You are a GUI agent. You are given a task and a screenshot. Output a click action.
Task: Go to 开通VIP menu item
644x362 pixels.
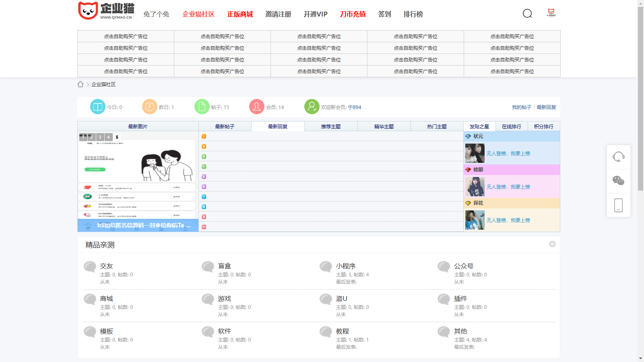[315, 14]
